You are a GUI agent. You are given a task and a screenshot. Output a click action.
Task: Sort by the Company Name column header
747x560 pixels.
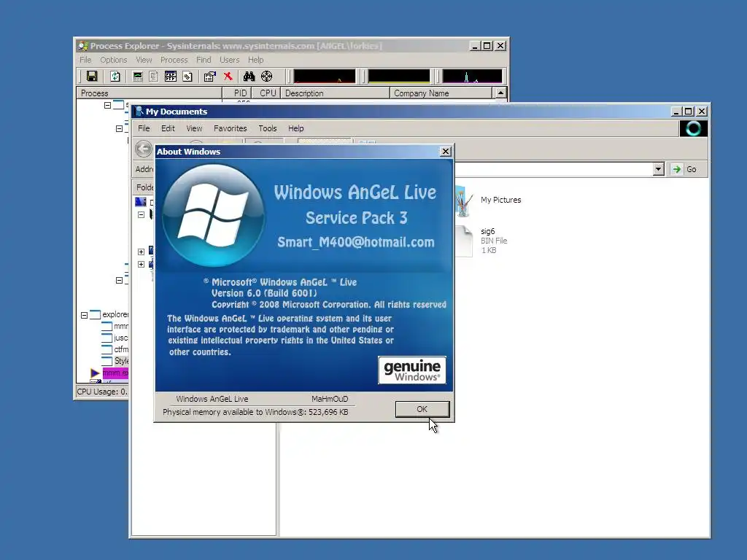tap(441, 93)
